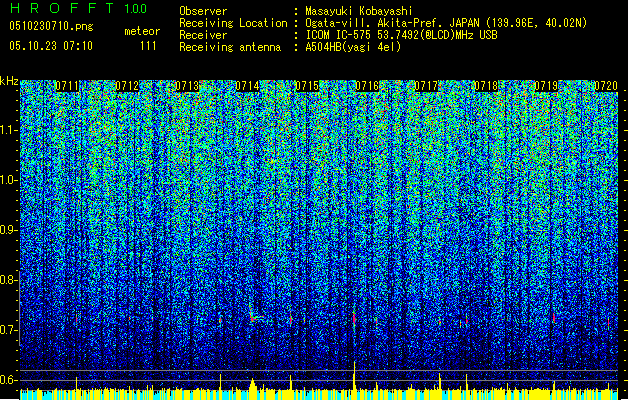Click the 0712 time marker label
The height and width of the screenshot is (400, 629).
[127, 86]
